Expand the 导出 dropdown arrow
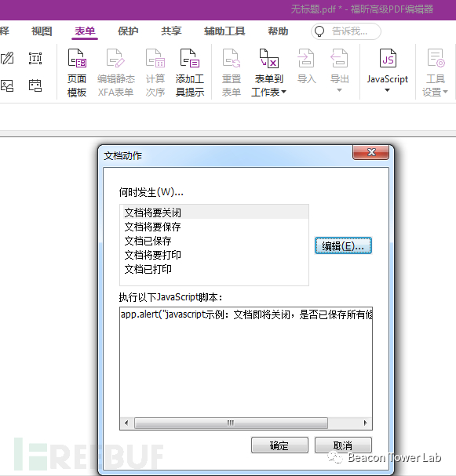 [339, 90]
